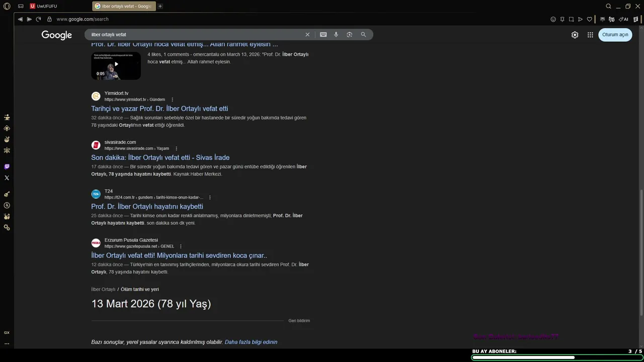Open more options for T24 result
Image resolution: width=644 pixels, height=362 pixels.
(x=210, y=198)
